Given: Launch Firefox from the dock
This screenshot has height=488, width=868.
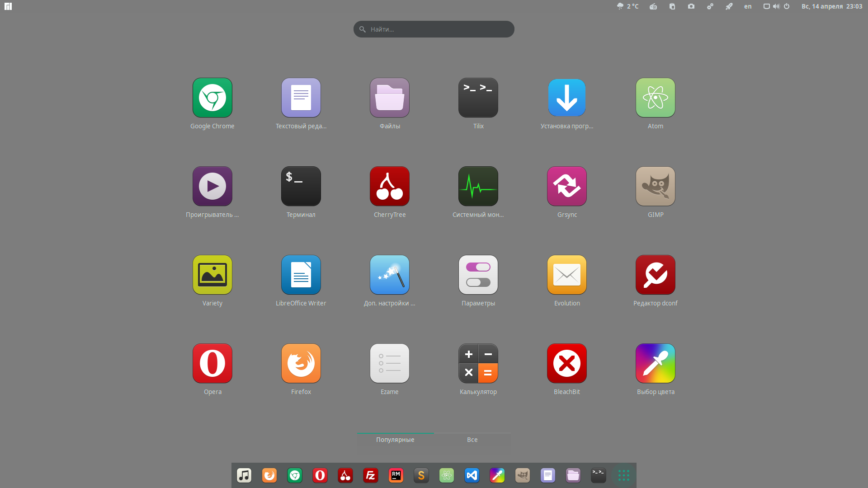Looking at the screenshot, I should [x=269, y=475].
